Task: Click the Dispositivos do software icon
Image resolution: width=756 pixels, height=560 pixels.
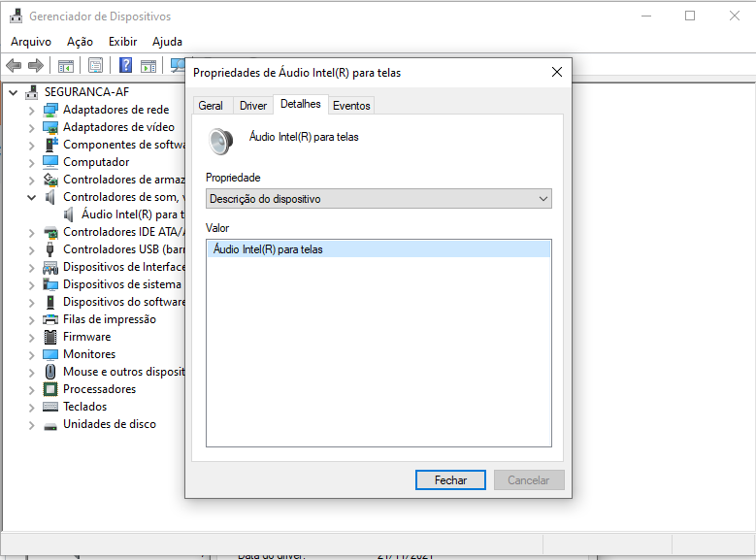Action: point(50,302)
